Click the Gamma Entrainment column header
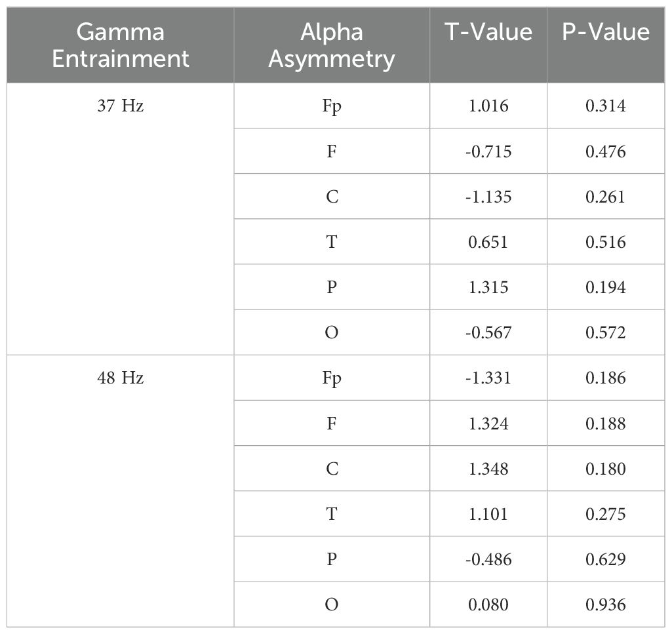 (x=121, y=45)
